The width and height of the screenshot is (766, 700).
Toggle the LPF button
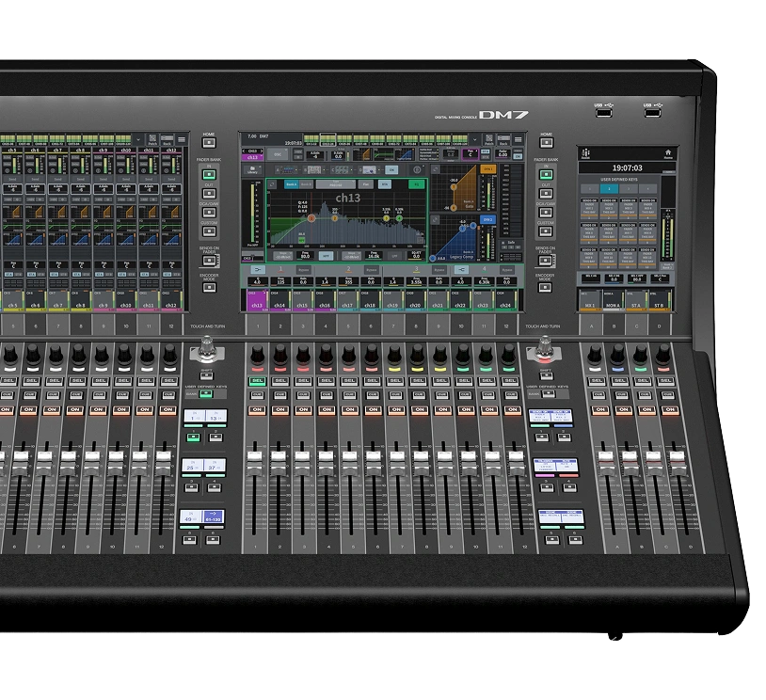(x=394, y=257)
